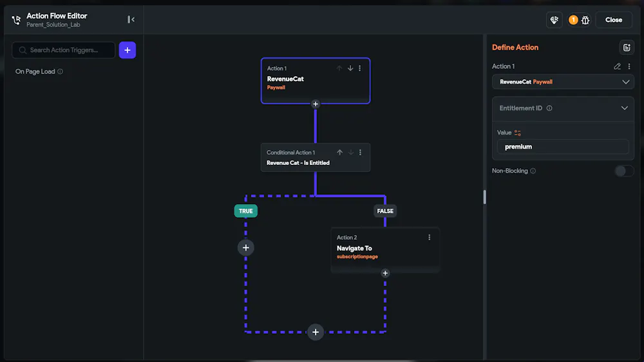Add action after the conditional block
This screenshot has height=362, width=644.
point(316,332)
